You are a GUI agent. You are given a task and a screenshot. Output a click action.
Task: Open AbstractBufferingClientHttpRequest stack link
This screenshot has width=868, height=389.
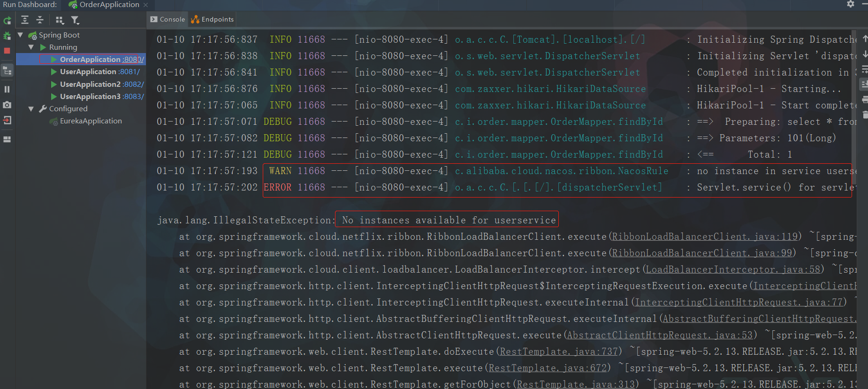tap(759, 319)
